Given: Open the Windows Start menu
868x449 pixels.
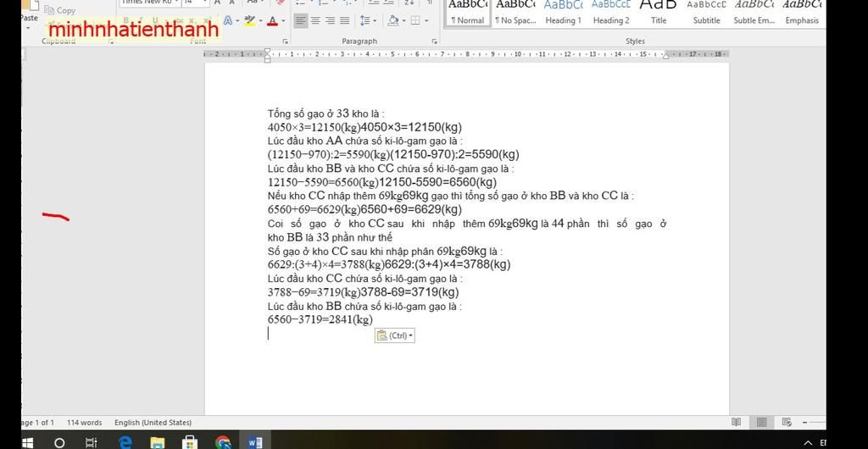Looking at the screenshot, I should 27,442.
